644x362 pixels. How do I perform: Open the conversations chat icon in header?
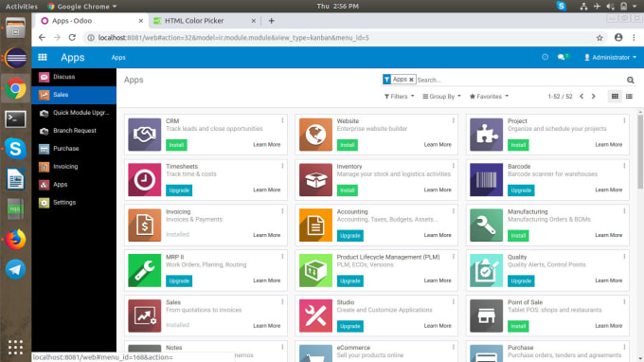coord(562,57)
